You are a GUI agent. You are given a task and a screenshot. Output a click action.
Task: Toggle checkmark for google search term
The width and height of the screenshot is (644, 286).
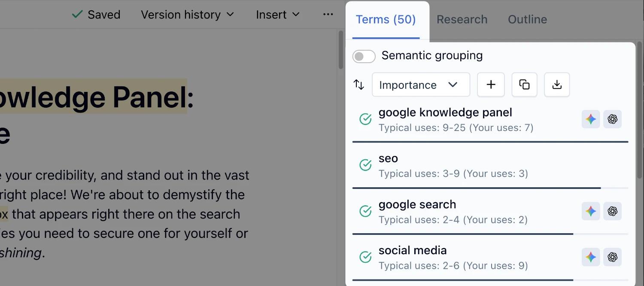(365, 211)
